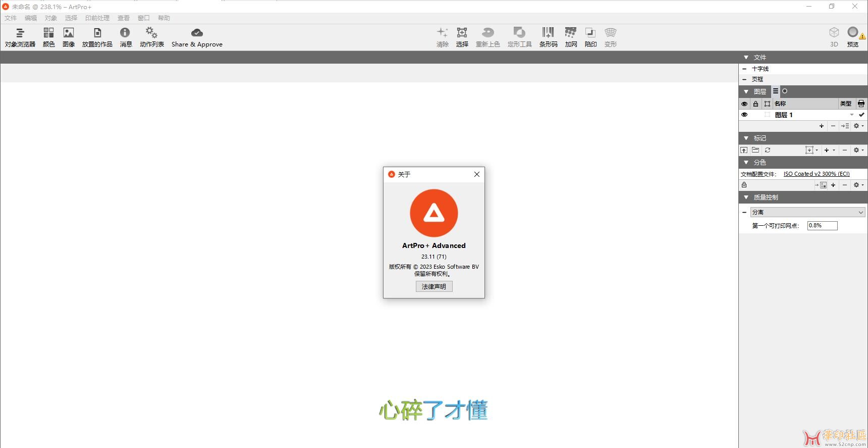Open the 定形工具 shape tool
The image size is (868, 448).
pos(520,37)
